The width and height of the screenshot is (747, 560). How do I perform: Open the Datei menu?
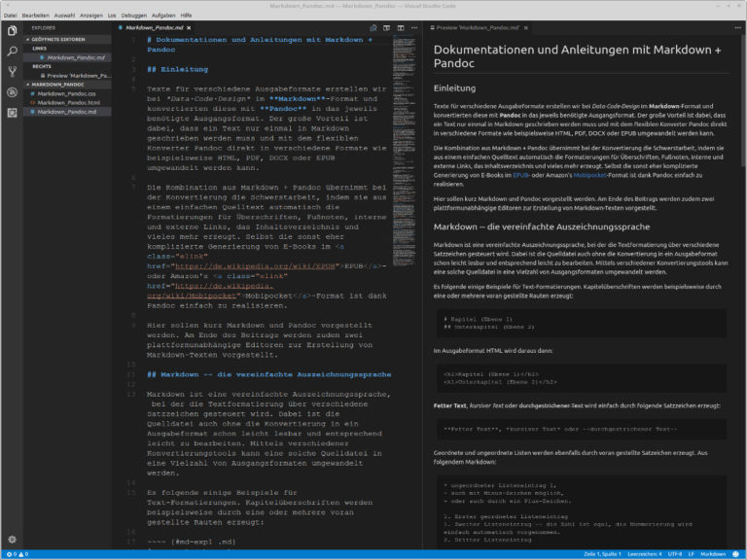click(x=10, y=16)
